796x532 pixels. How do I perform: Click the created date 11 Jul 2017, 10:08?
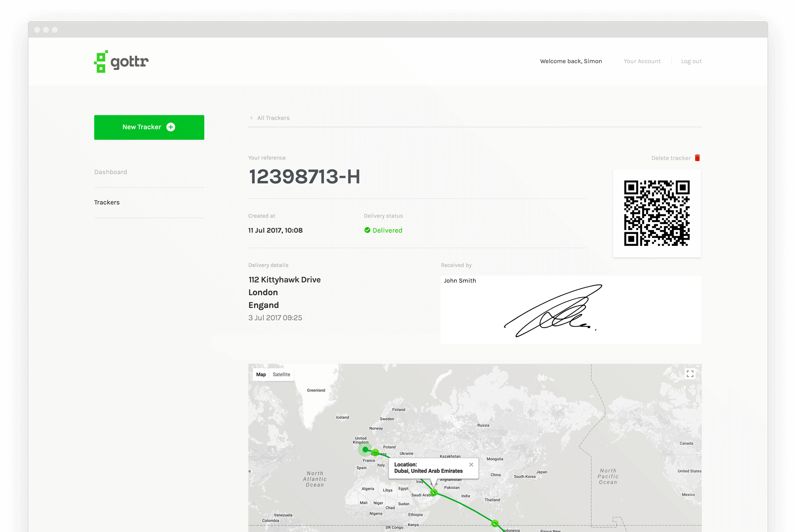click(276, 230)
